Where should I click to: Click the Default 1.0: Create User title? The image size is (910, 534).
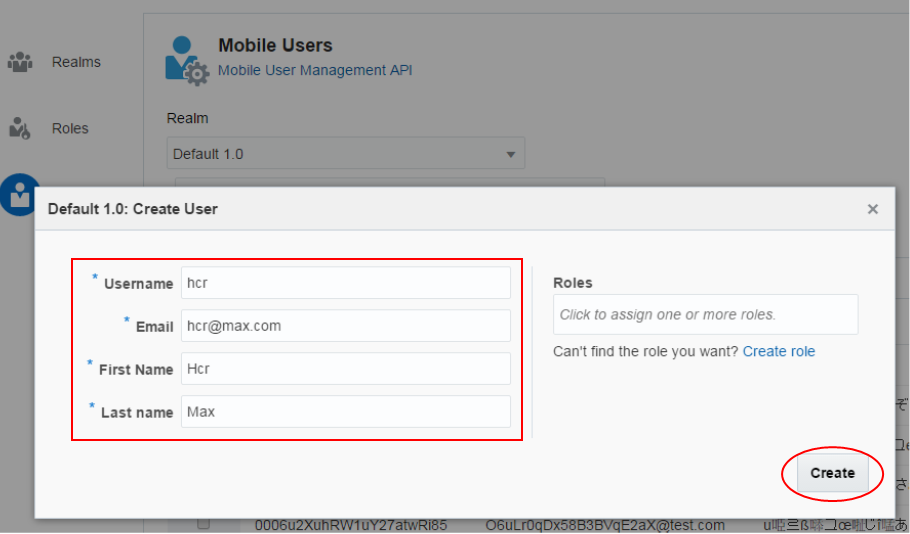tap(133, 209)
